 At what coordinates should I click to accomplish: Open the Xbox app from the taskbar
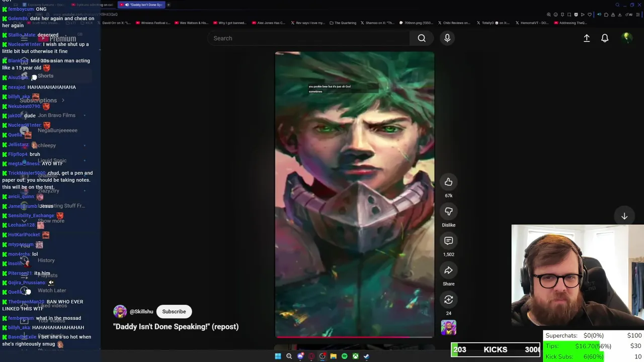(x=355, y=356)
